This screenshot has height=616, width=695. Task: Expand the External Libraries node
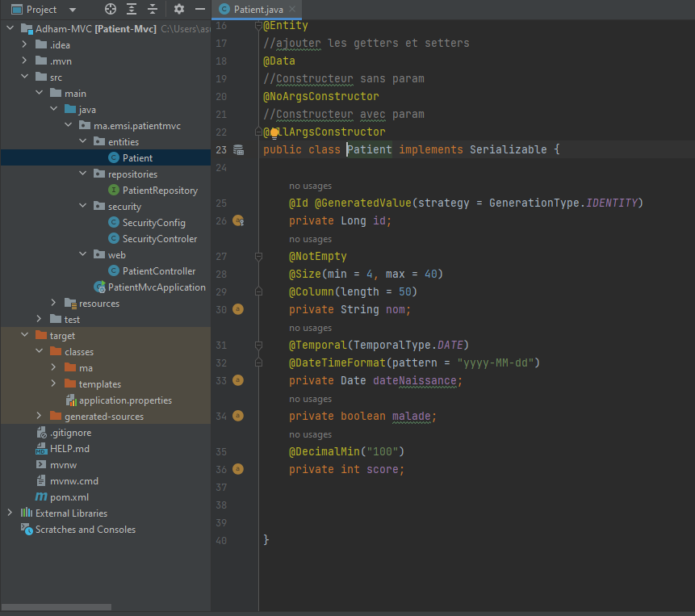[x=10, y=513]
